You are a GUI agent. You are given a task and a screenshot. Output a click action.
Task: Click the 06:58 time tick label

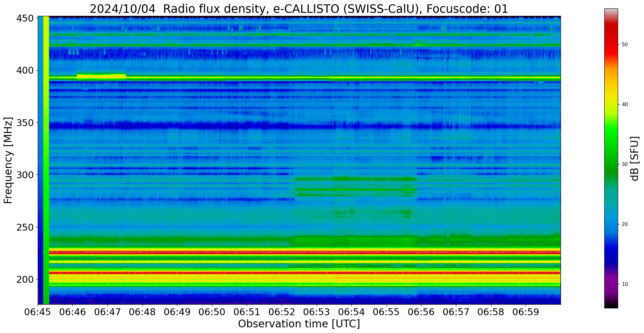(x=491, y=312)
